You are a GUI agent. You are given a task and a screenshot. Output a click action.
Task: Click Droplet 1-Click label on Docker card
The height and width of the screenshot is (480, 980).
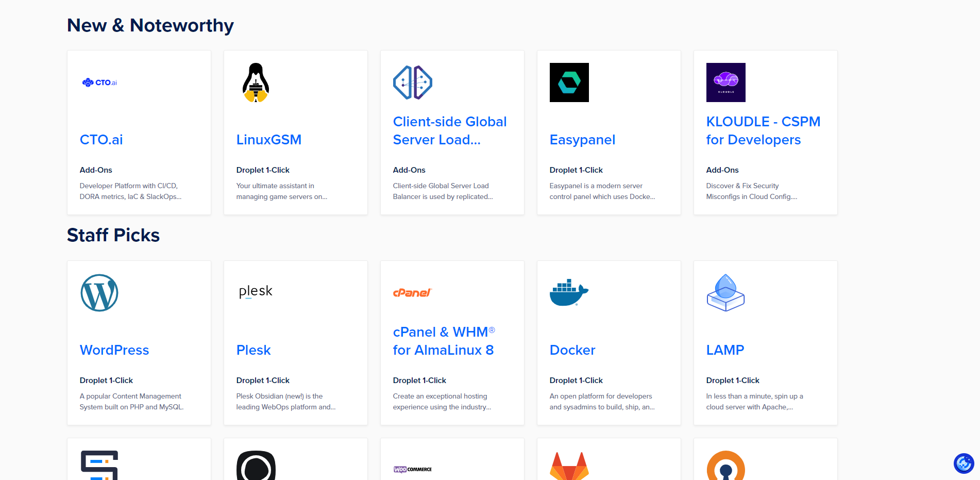(576, 380)
